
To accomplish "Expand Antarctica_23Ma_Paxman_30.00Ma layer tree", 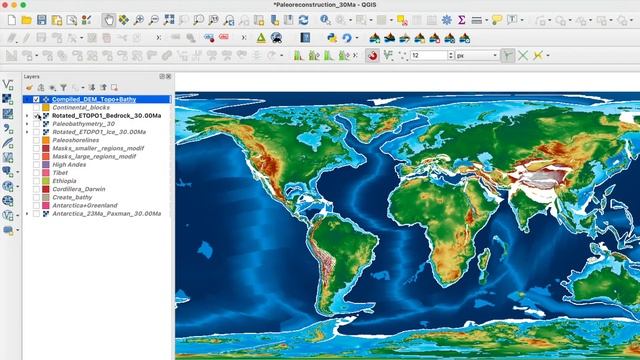I will pos(27,214).
